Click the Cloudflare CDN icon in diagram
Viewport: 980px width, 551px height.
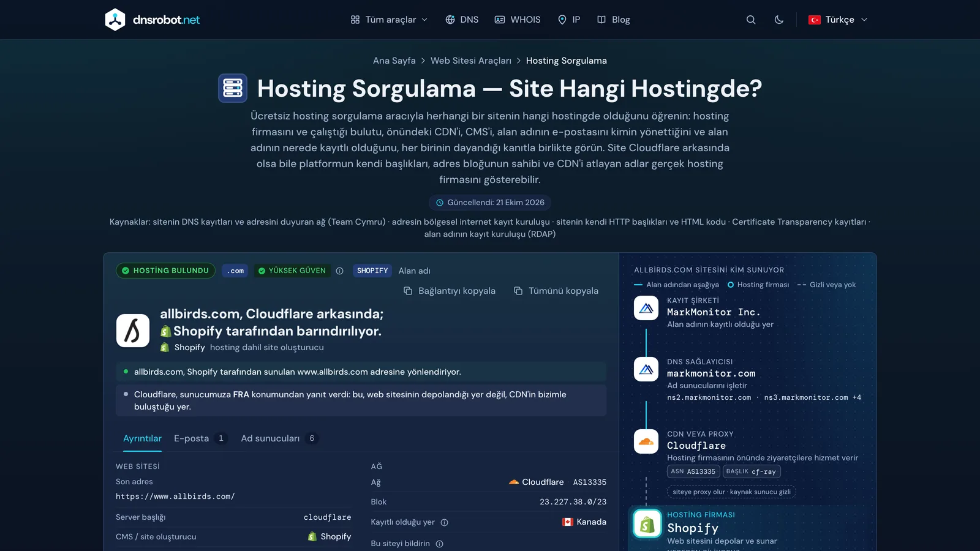pyautogui.click(x=646, y=441)
